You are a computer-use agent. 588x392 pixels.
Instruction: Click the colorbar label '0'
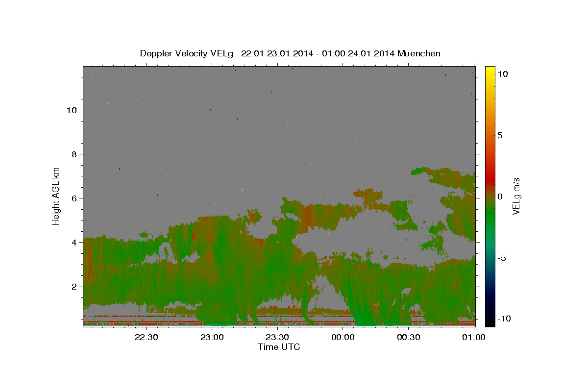pyautogui.click(x=500, y=196)
